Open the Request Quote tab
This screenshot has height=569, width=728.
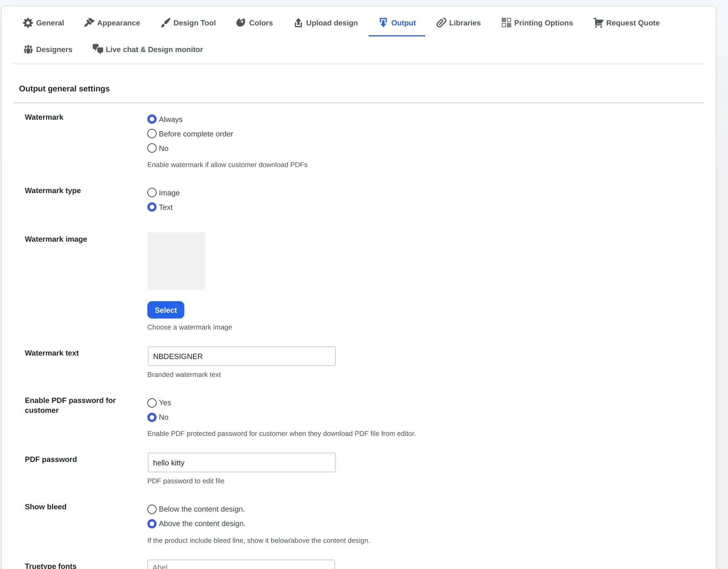tap(627, 23)
